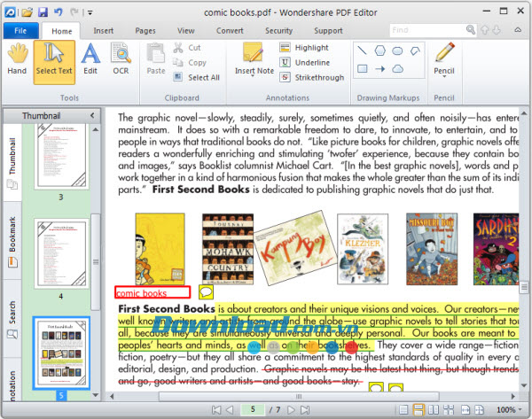This screenshot has height=419, width=532.
Task: Switch to the Pages ribbon tab
Action: (145, 31)
